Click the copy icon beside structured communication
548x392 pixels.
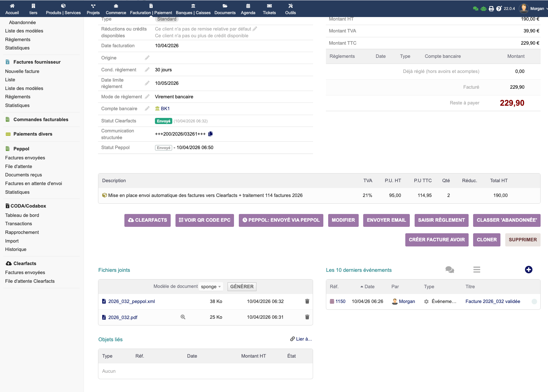pos(211,134)
